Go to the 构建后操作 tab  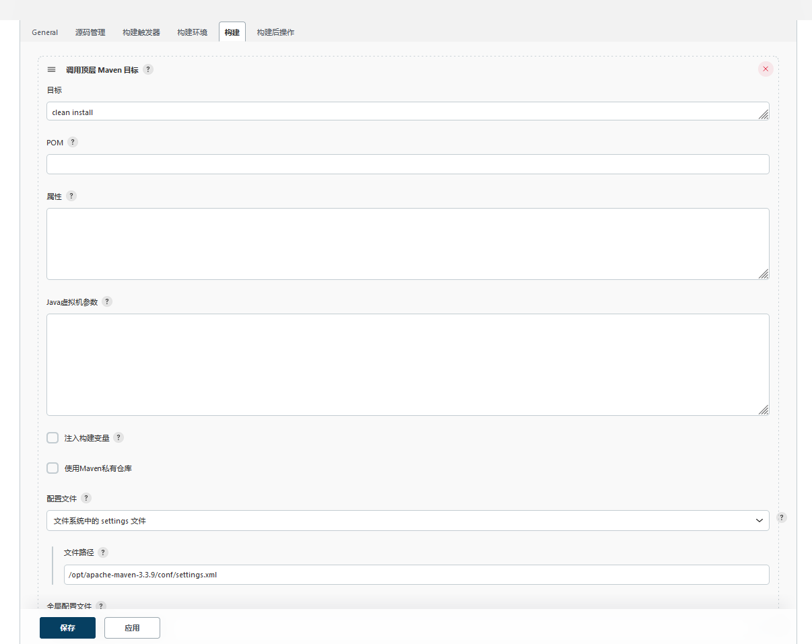click(x=275, y=32)
